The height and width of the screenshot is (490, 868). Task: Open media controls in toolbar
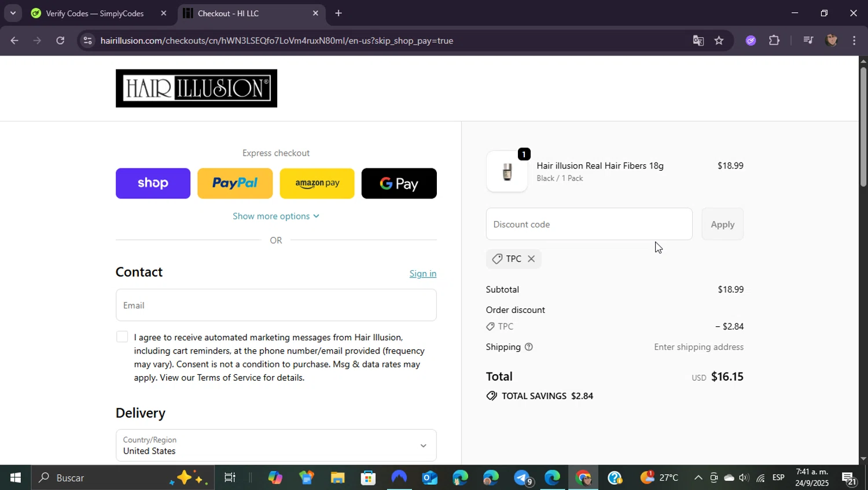808,40
